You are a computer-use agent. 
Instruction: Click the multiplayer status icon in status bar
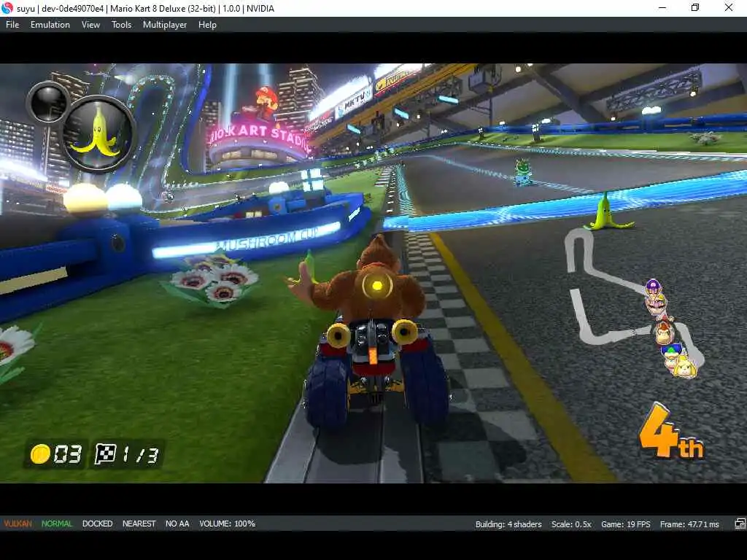pos(740,524)
